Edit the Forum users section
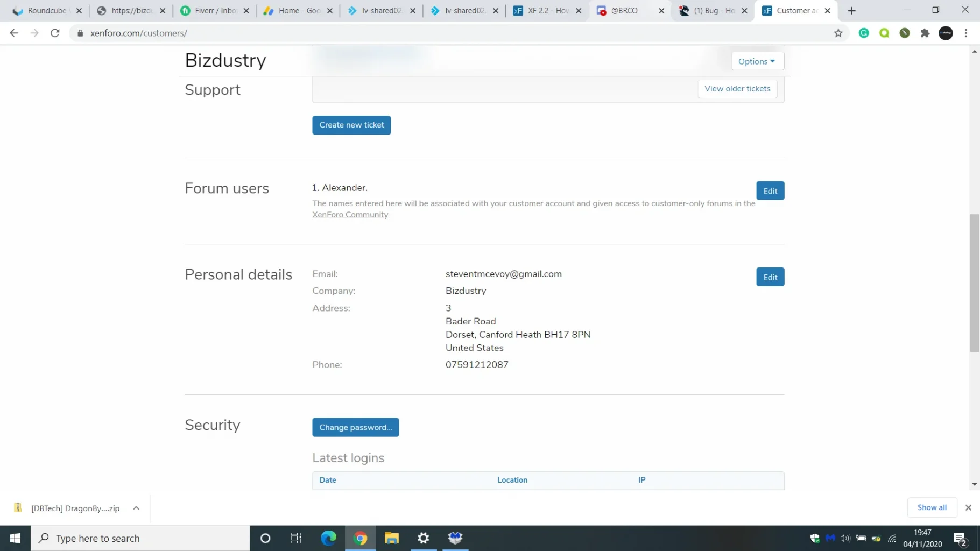This screenshot has height=551, width=980. [x=770, y=191]
